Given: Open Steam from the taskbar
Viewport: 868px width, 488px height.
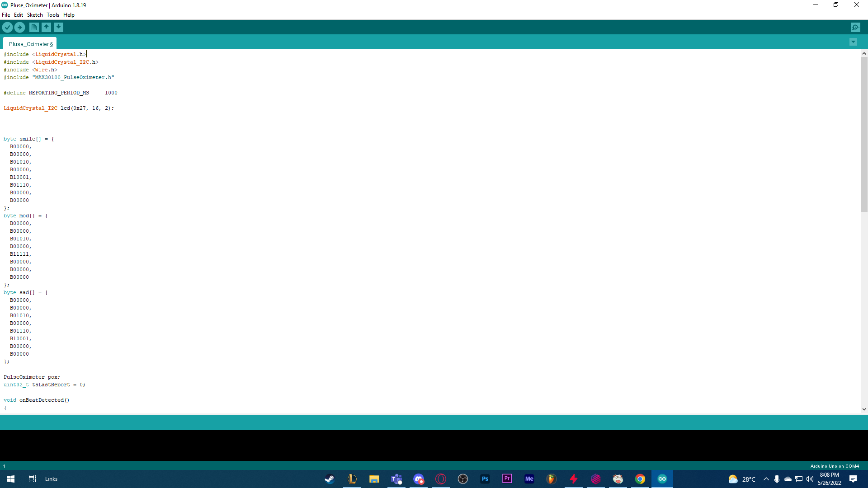Looking at the screenshot, I should [x=330, y=479].
